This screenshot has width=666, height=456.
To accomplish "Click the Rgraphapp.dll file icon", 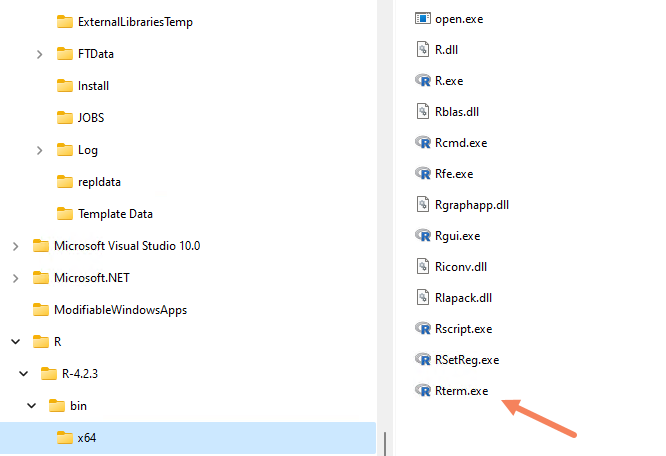I will [x=423, y=205].
